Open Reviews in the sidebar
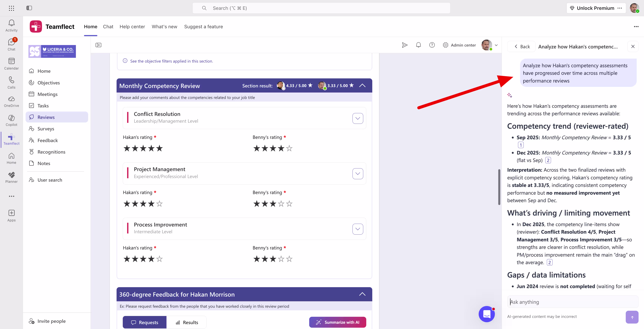The width and height of the screenshot is (644, 329). tap(57, 117)
